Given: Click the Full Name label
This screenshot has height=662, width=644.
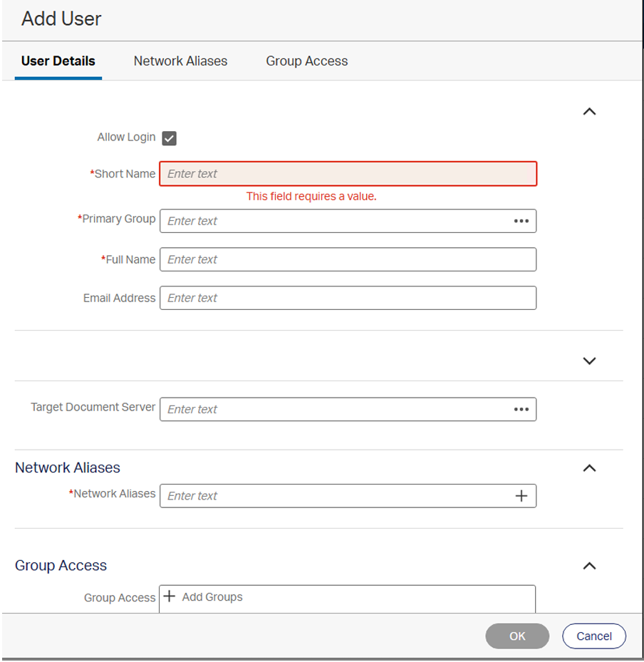Looking at the screenshot, I should click(128, 259).
